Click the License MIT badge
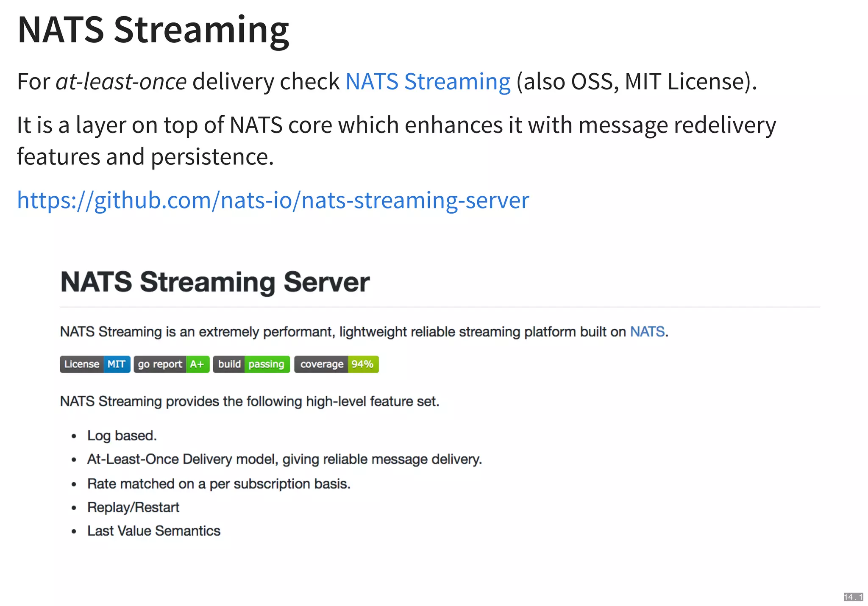The image size is (868, 606). tap(95, 364)
